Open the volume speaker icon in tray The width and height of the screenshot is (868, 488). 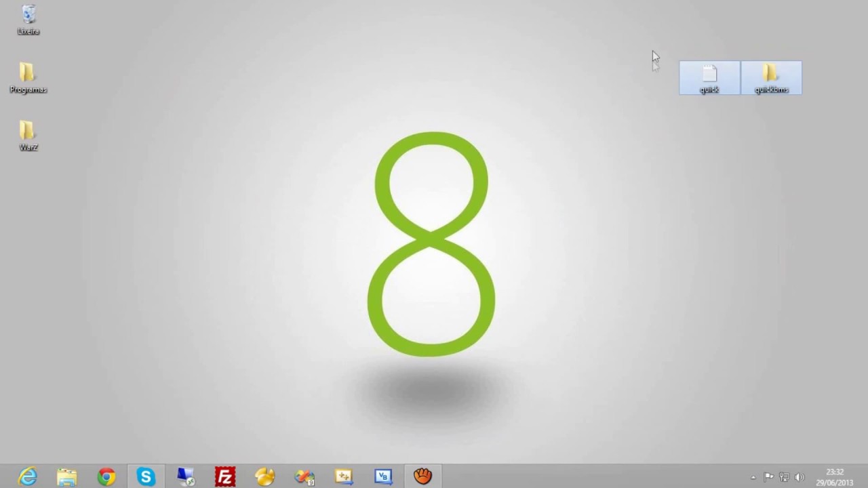click(x=800, y=477)
